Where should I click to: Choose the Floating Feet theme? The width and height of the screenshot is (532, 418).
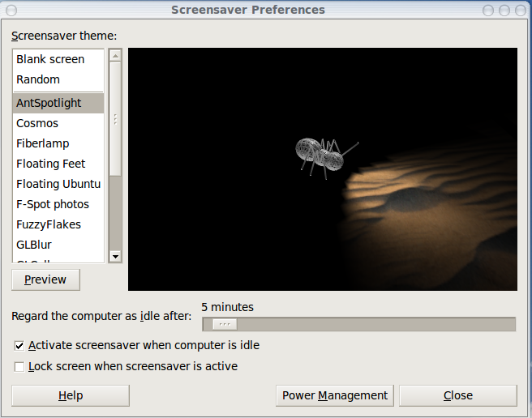[x=58, y=164]
